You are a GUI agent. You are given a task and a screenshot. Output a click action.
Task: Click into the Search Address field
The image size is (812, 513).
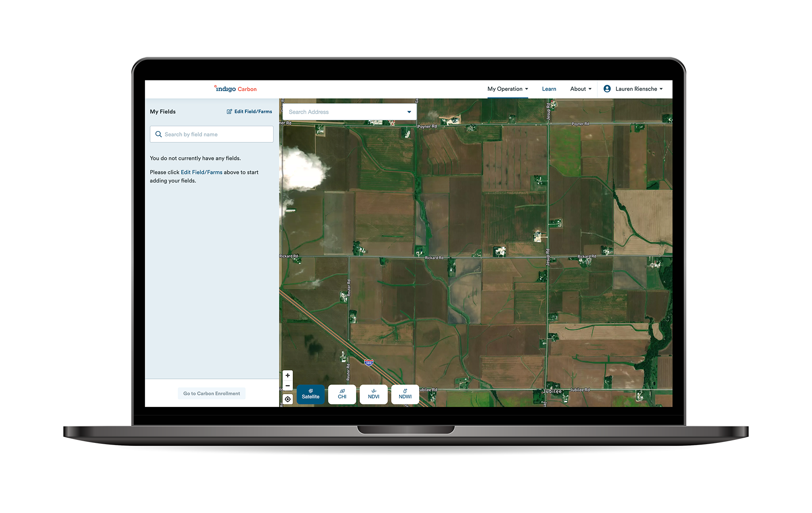point(344,112)
